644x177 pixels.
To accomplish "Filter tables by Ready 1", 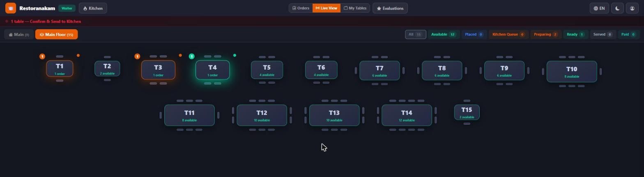I will (x=575, y=35).
